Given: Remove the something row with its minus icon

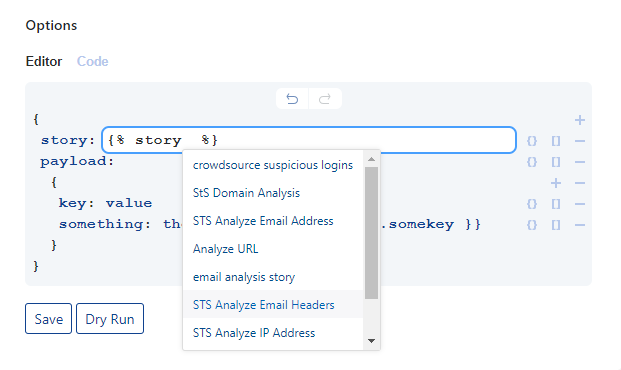Looking at the screenshot, I should pos(580,225).
